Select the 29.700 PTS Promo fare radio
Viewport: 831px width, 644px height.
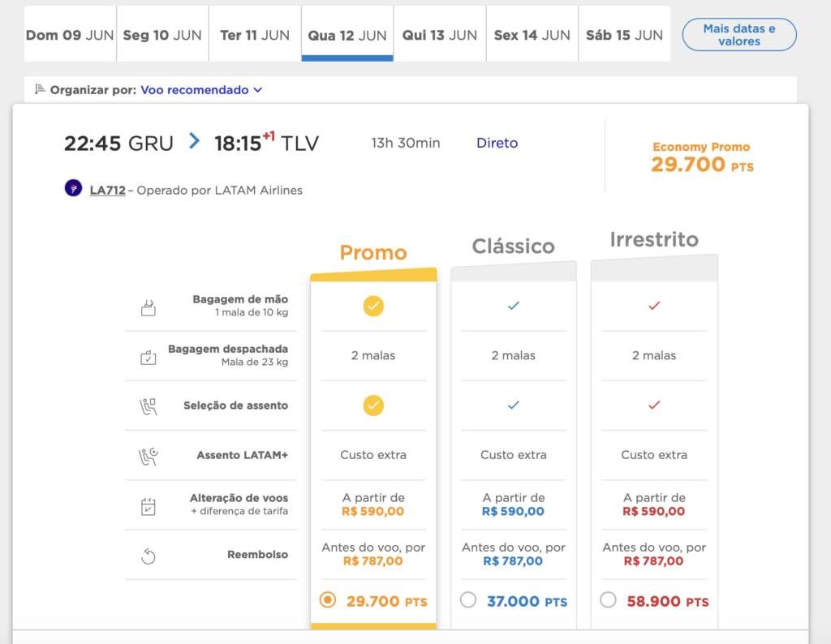328,600
